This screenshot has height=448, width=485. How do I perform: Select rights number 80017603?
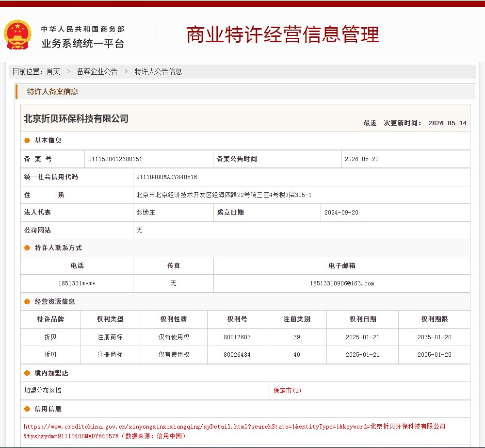237,337
